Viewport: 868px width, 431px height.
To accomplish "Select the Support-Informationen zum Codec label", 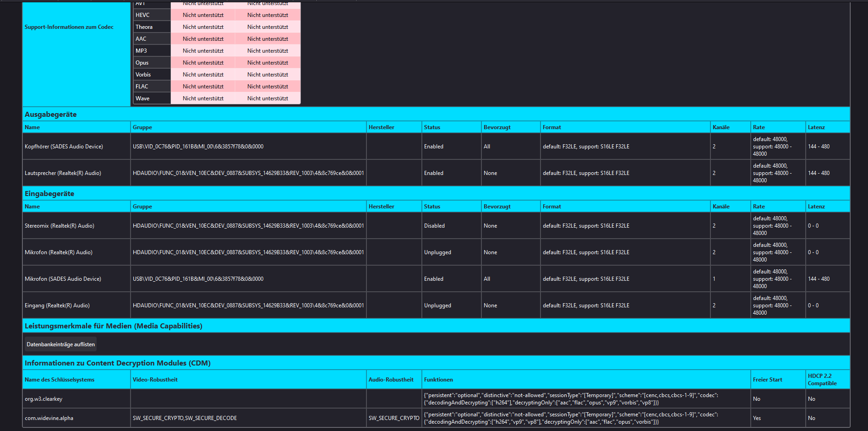I will click(69, 27).
